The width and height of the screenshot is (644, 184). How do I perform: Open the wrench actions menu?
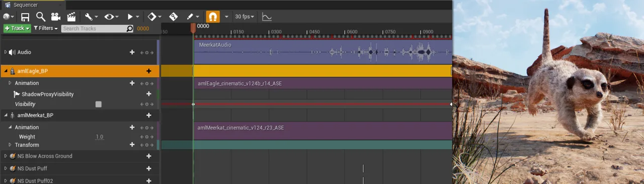[91, 17]
